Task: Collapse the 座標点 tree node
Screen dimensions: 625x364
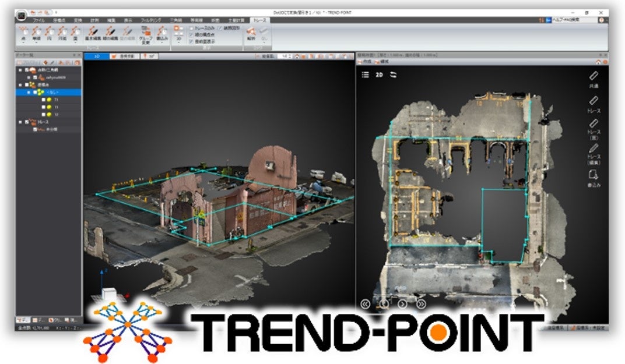Action: coord(20,85)
